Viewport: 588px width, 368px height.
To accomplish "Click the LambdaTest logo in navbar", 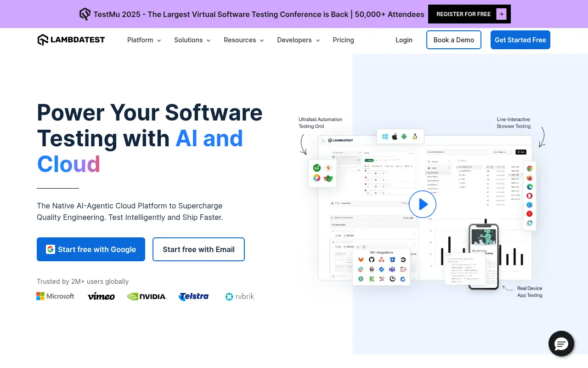I will tap(71, 40).
